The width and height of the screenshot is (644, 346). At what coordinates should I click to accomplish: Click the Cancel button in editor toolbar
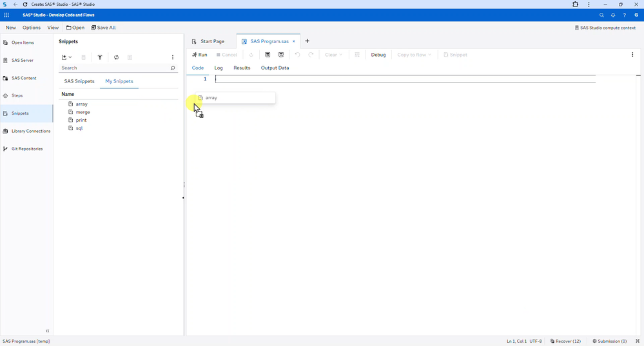coord(227,55)
